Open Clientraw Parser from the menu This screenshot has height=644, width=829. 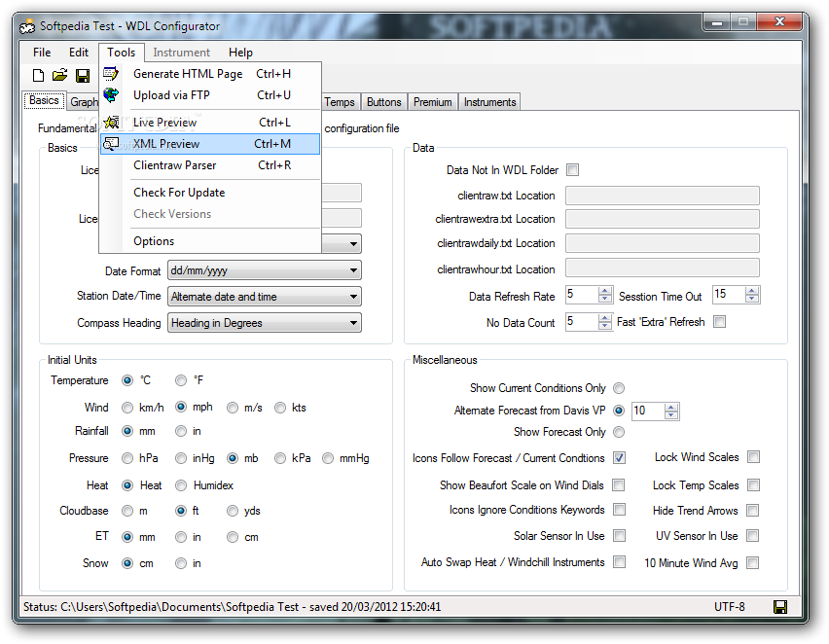click(211, 165)
